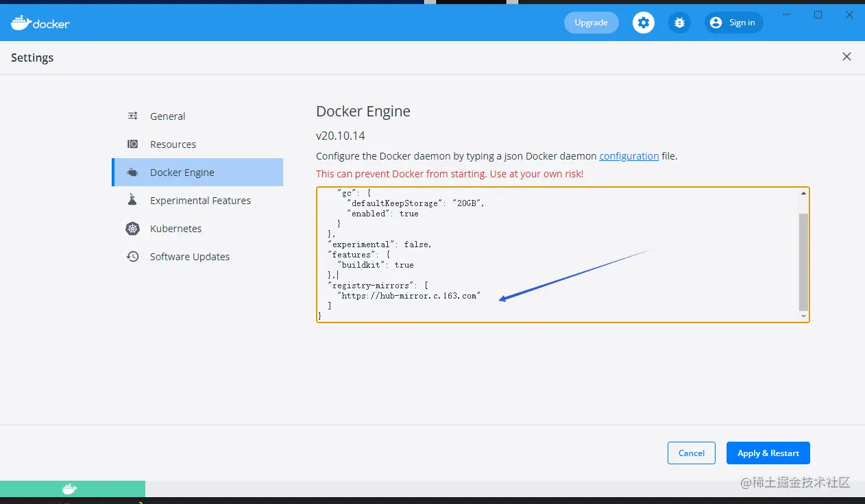Click the "buildkit": true line
The height and width of the screenshot is (504, 865).
tap(374, 265)
